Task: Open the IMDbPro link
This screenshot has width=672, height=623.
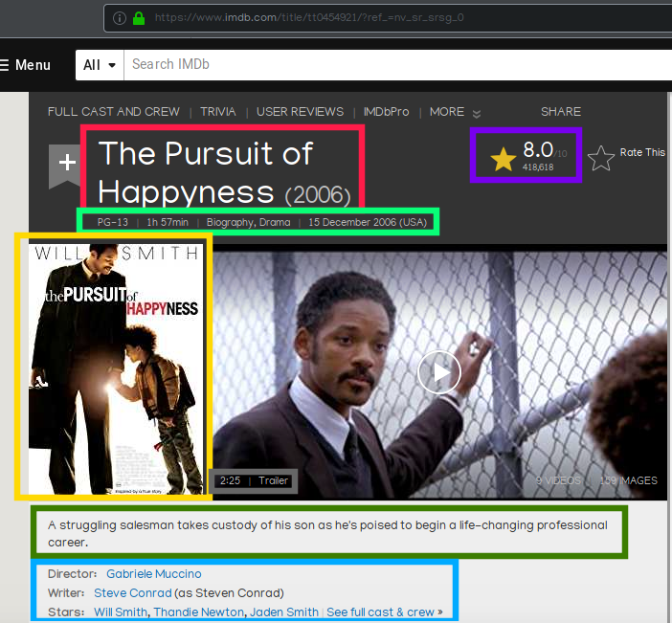Action: [x=386, y=112]
